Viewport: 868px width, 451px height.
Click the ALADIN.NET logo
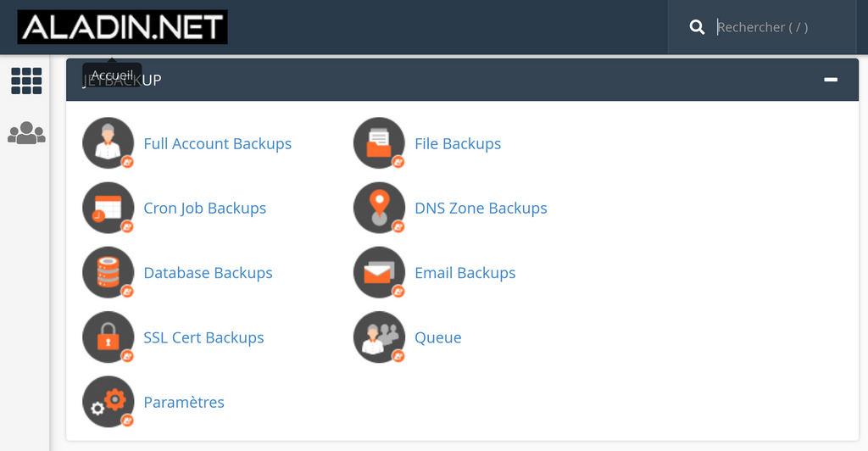pos(123,27)
